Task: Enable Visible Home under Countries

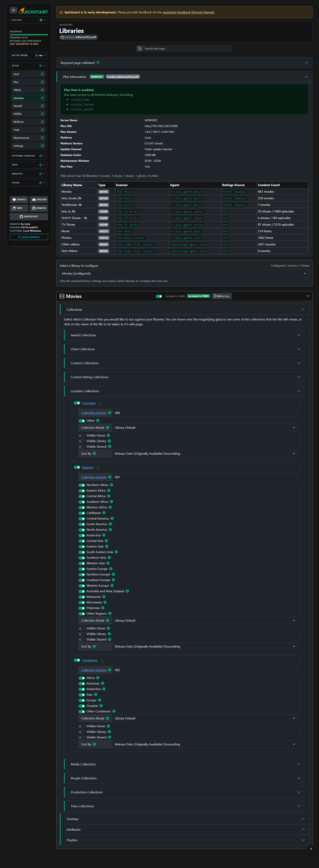Action: (82, 435)
